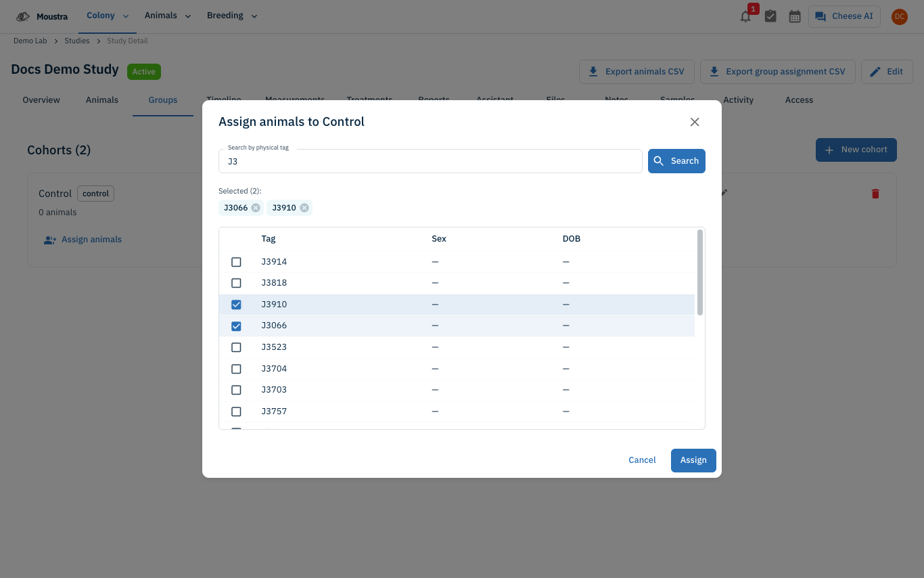Click Assign animals link in Control card
The height and width of the screenshot is (578, 924).
83,240
